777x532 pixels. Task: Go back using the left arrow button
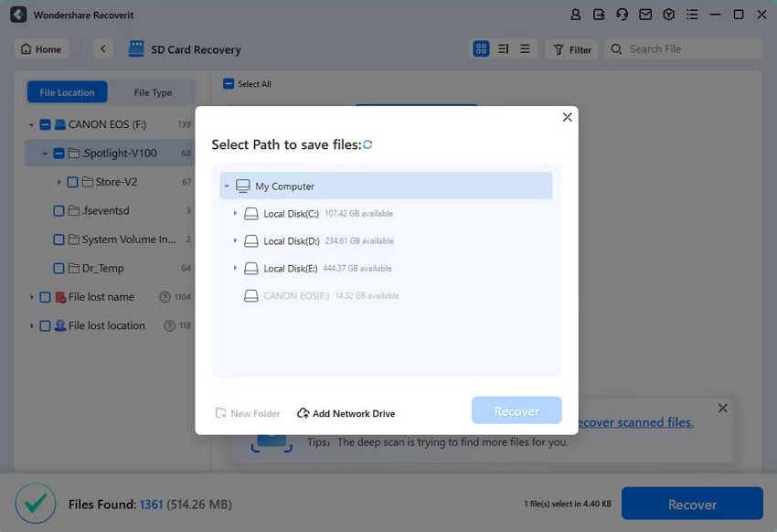tap(103, 49)
